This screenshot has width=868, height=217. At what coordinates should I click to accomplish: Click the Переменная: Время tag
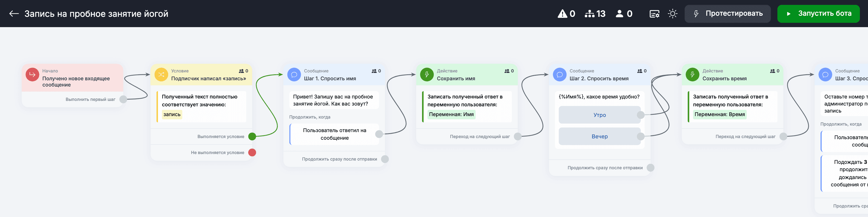point(719,114)
